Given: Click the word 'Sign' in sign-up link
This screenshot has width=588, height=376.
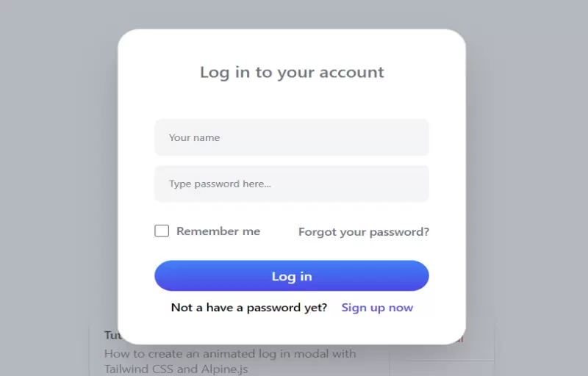Looking at the screenshot, I should click(x=354, y=308).
